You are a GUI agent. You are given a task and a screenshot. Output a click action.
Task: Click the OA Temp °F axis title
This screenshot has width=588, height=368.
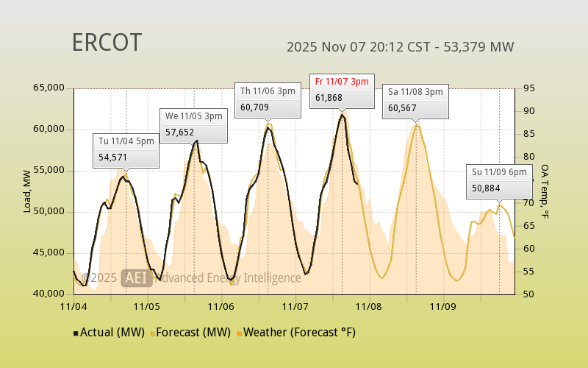545,191
